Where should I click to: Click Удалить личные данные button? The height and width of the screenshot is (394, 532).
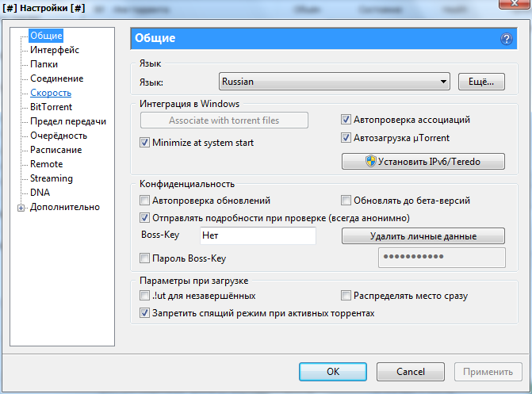click(x=423, y=236)
